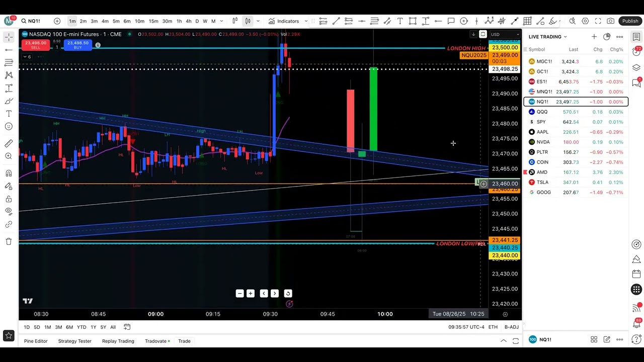Open the text tool in left toolbar
This screenshot has width=644, height=362.
coord(9,114)
